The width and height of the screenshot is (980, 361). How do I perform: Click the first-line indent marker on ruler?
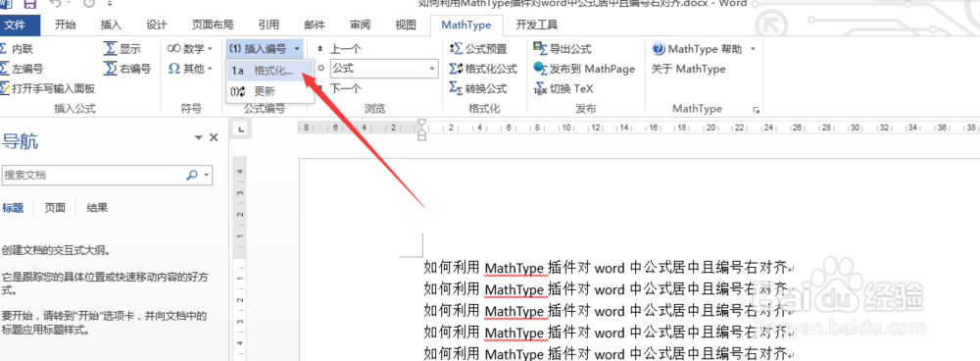pyautogui.click(x=422, y=123)
